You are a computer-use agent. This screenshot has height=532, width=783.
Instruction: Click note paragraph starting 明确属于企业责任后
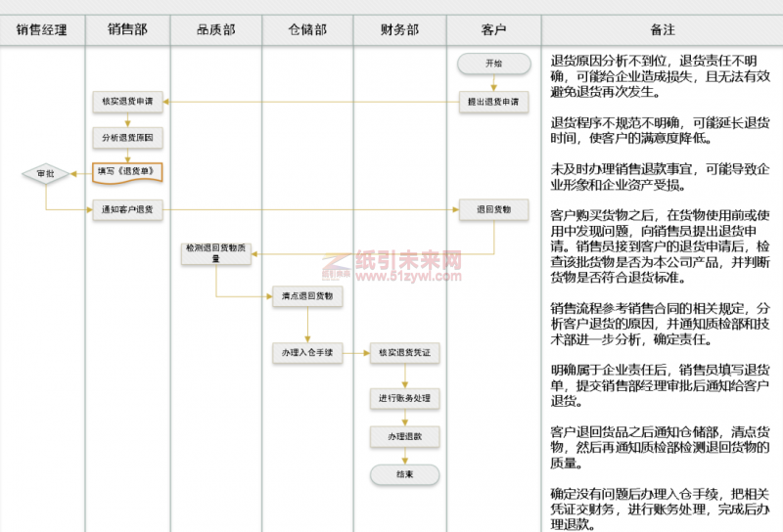660,385
